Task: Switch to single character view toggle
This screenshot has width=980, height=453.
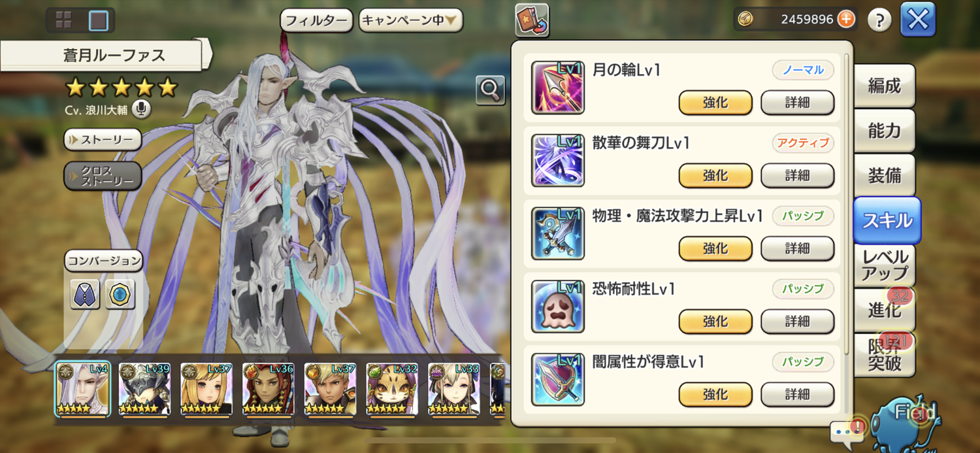Action: (98, 20)
